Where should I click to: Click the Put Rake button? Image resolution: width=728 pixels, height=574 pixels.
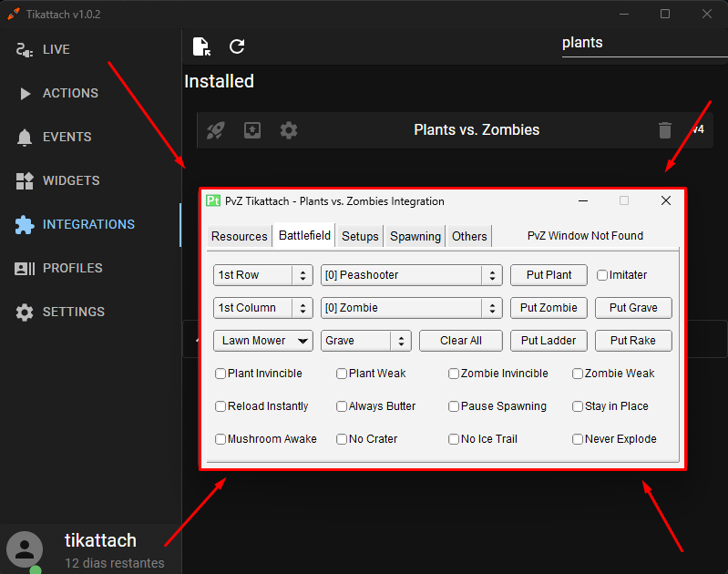point(633,341)
